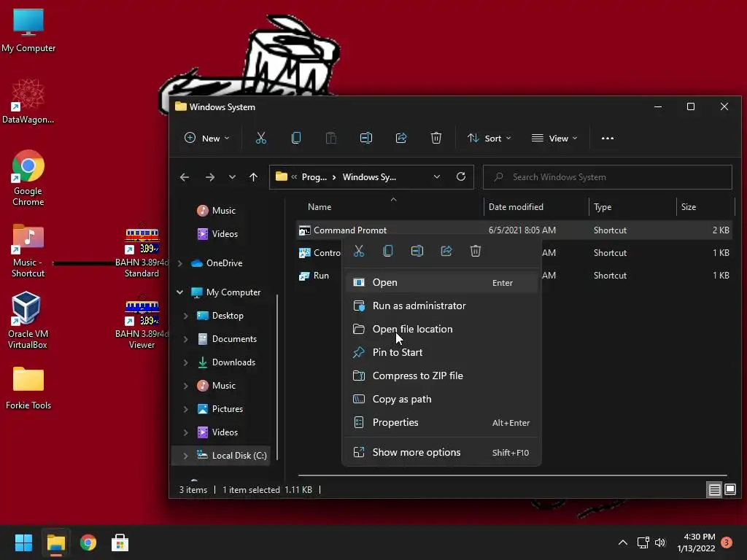Expand Local Disk (C:) tree node
Screen dimensions: 747x560
coord(186,456)
